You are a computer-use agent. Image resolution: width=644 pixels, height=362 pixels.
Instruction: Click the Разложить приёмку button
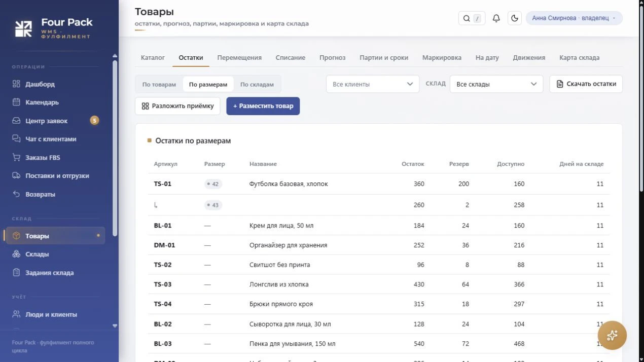tap(177, 106)
